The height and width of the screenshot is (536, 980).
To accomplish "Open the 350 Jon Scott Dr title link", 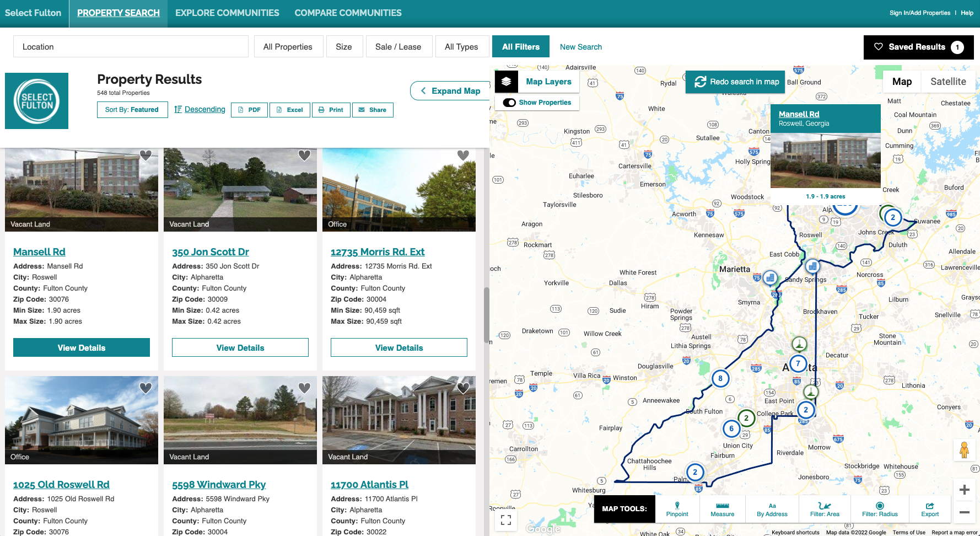I will tap(211, 252).
